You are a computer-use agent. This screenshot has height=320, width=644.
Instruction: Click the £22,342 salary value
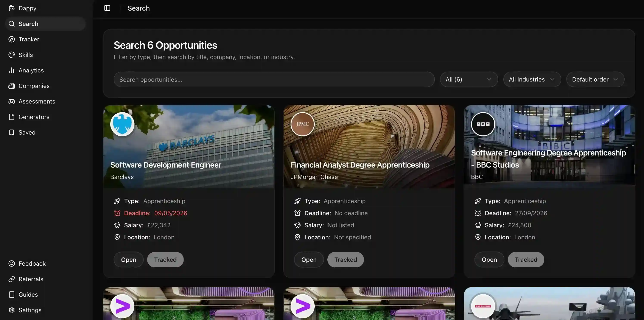159,225
